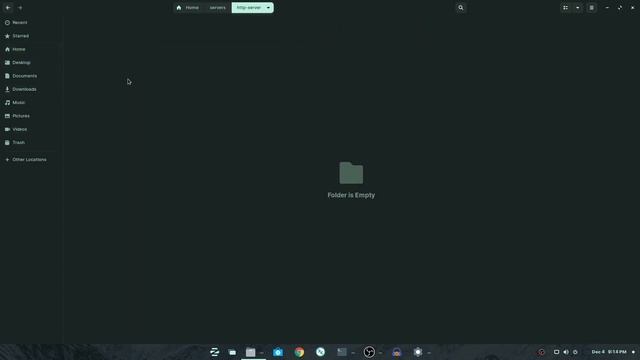Click the Folder is Empty placeholder text
Screen dimensions: 640x360
pos(351,195)
